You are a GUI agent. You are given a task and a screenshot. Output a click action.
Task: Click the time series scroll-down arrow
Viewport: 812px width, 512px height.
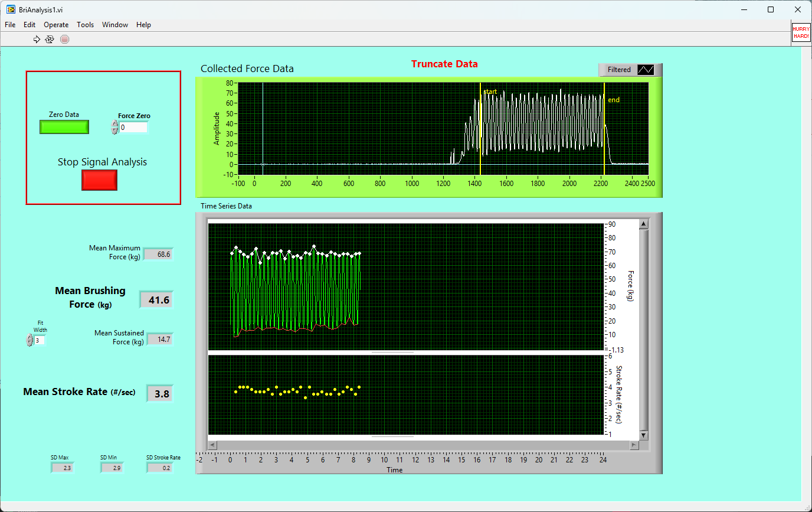[x=643, y=435]
